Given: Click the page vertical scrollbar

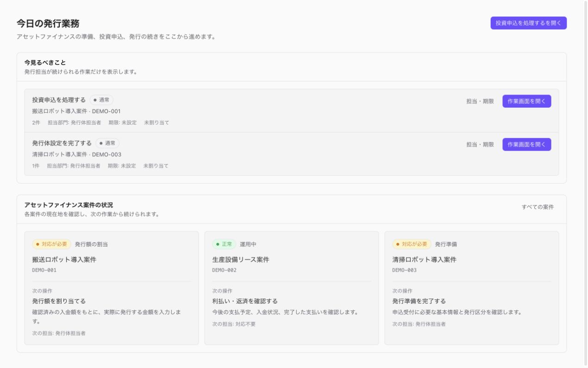Looking at the screenshot, I should point(586,184).
